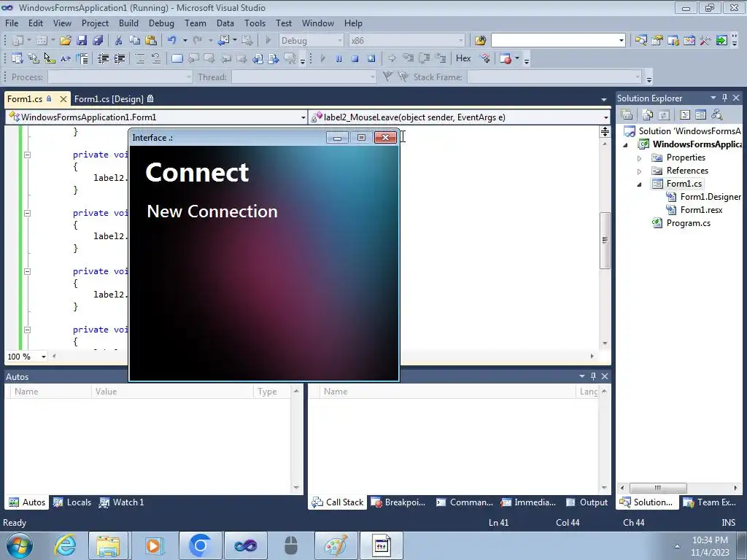This screenshot has width=747, height=560.
Task: Collapse the fourth private void code block
Action: (27, 330)
